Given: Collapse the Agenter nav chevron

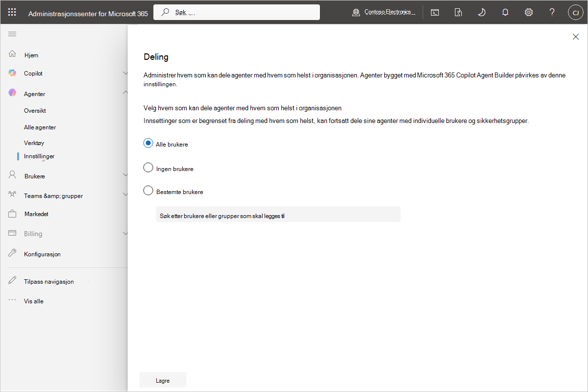Looking at the screenshot, I should pos(125,93).
